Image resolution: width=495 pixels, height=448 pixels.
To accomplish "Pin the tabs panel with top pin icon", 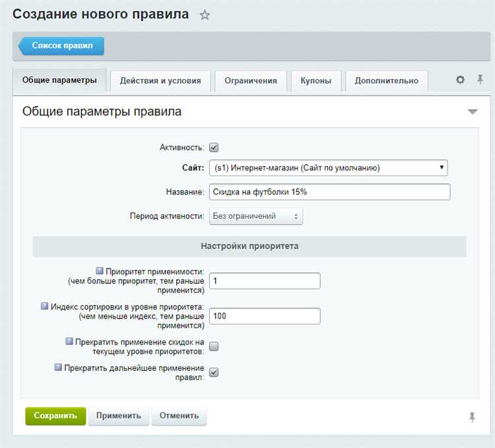I will (x=480, y=79).
